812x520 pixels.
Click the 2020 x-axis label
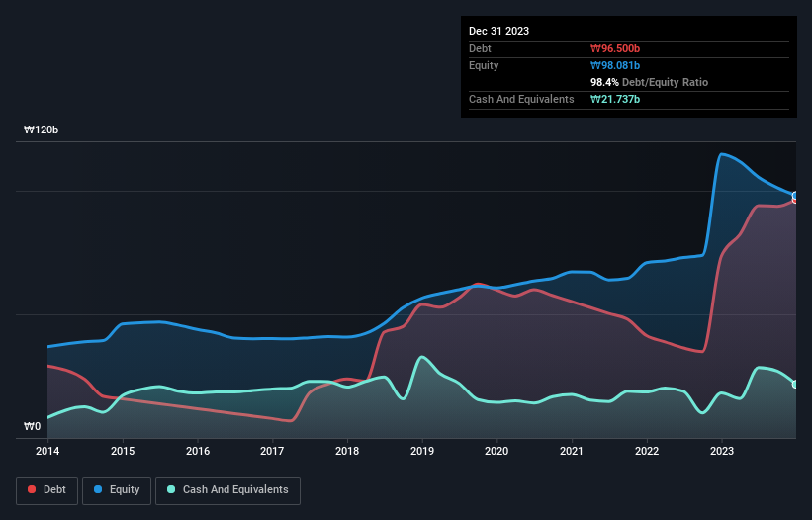(496, 451)
